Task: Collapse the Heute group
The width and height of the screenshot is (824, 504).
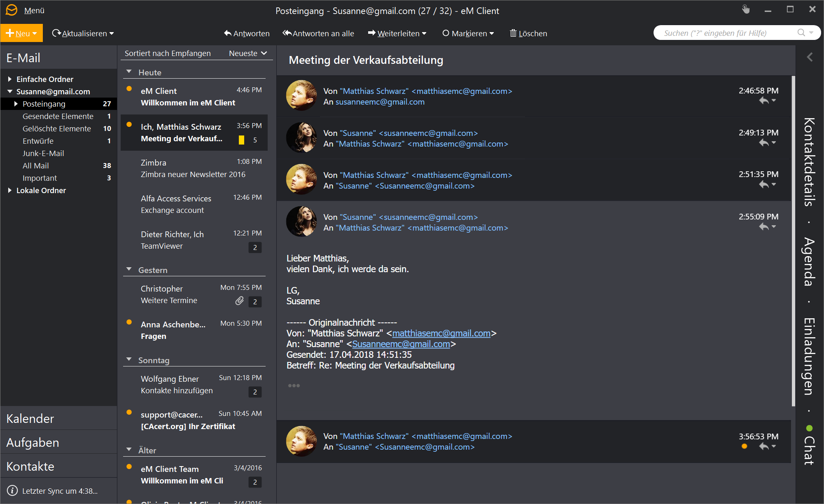Action: pos(129,72)
